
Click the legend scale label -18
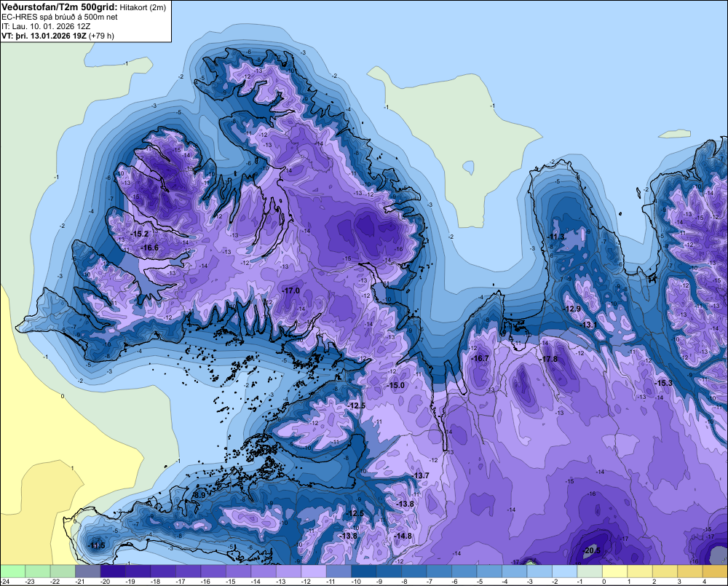[x=156, y=582]
